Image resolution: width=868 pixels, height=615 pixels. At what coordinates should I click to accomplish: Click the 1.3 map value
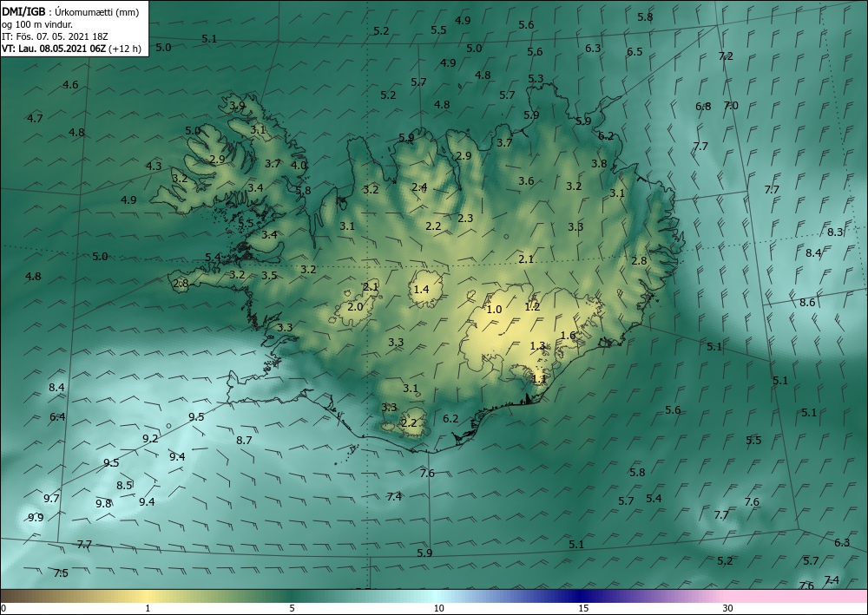pyautogui.click(x=537, y=346)
